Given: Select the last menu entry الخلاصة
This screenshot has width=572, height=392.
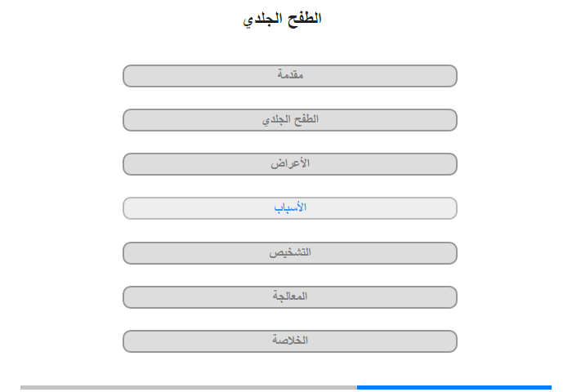Looking at the screenshot, I should point(289,341).
